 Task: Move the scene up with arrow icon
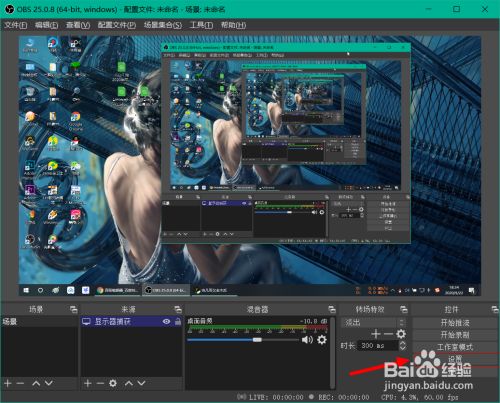click(36, 383)
